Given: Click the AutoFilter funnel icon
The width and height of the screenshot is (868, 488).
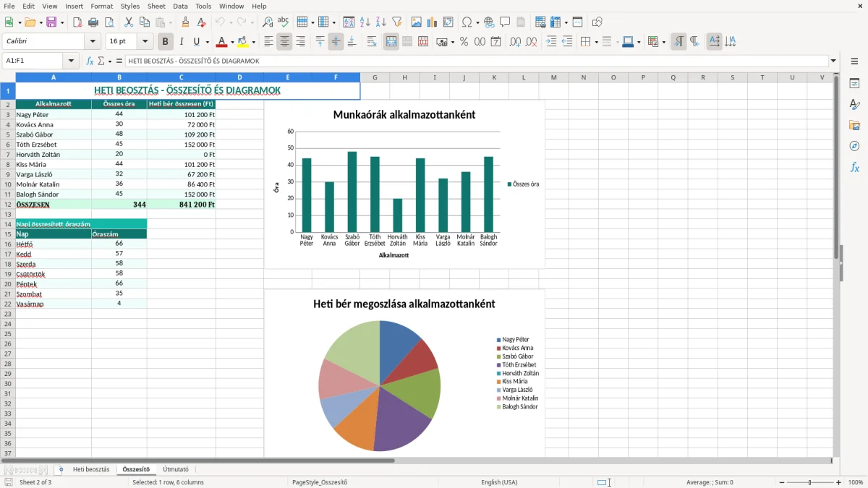Looking at the screenshot, I should [396, 22].
